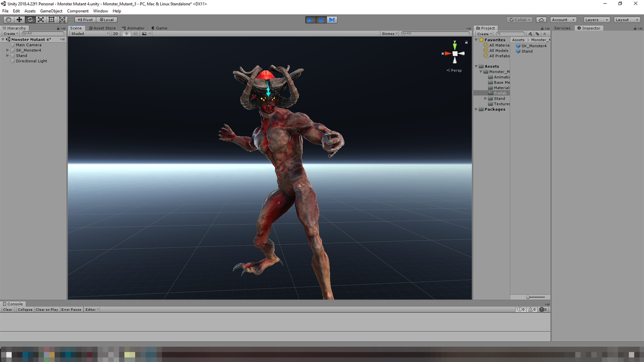This screenshot has width=644, height=362.
Task: Switch to the Game tab
Action: click(x=159, y=28)
